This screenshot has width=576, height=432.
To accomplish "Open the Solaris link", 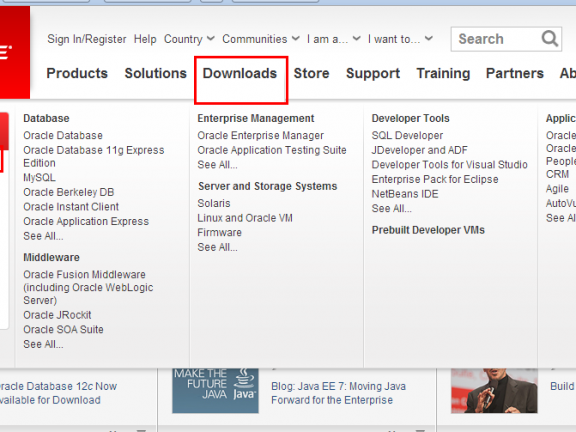I will point(214,203).
